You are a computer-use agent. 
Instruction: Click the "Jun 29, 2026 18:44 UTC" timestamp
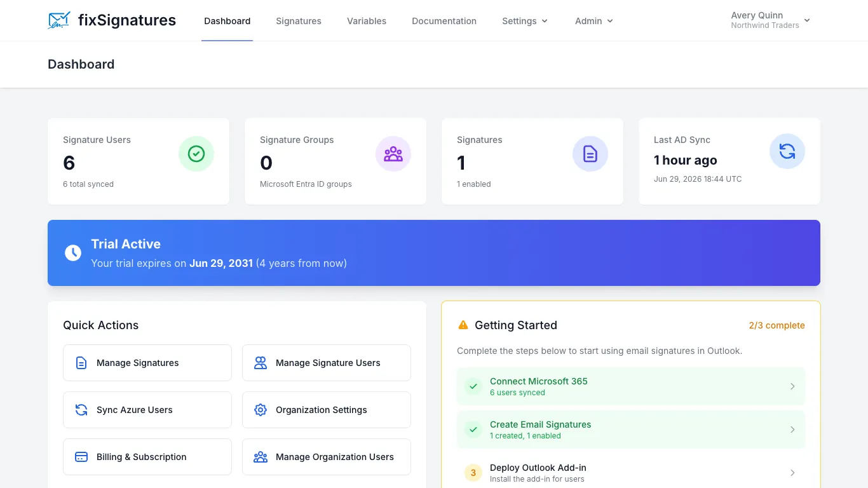pos(698,179)
